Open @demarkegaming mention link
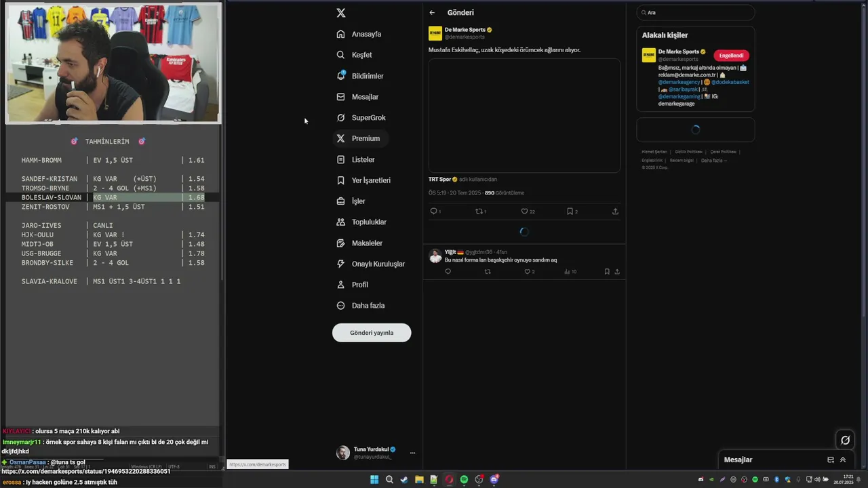 pyautogui.click(x=678, y=96)
